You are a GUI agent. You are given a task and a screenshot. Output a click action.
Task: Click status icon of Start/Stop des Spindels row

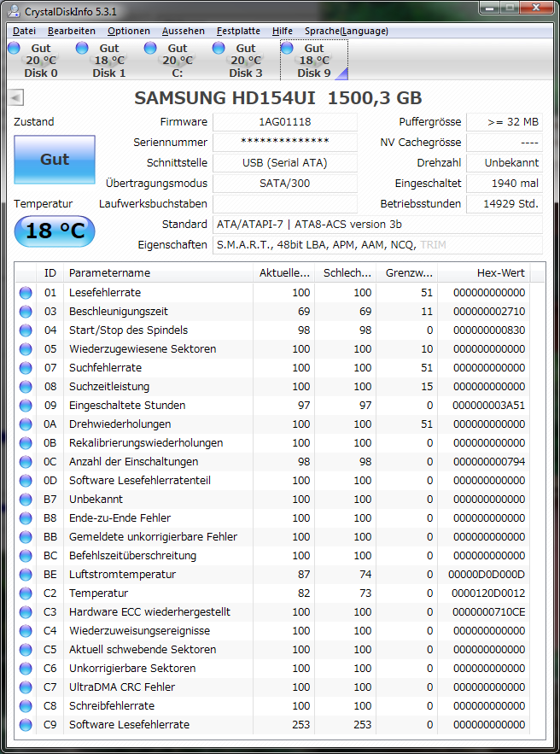coord(26,330)
